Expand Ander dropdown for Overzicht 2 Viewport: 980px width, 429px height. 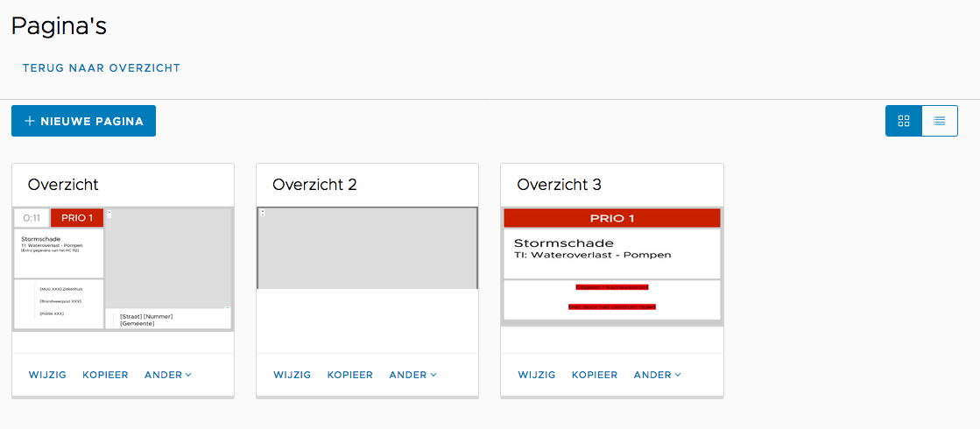point(412,375)
